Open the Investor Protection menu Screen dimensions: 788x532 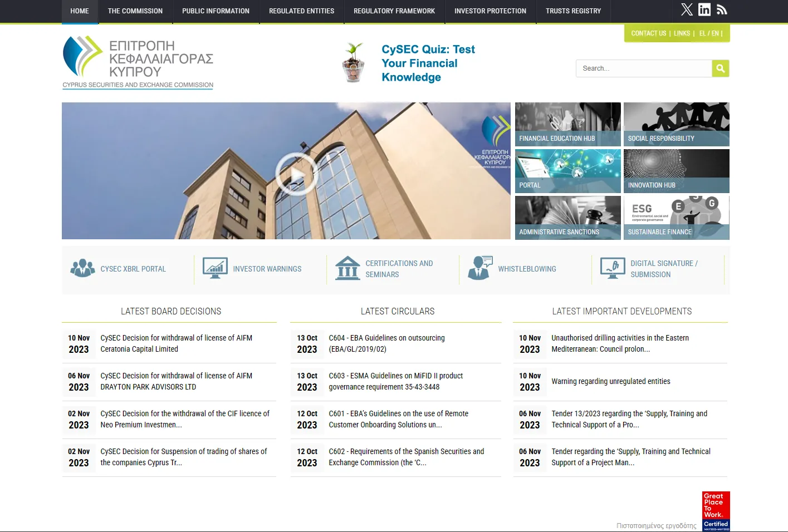(491, 11)
